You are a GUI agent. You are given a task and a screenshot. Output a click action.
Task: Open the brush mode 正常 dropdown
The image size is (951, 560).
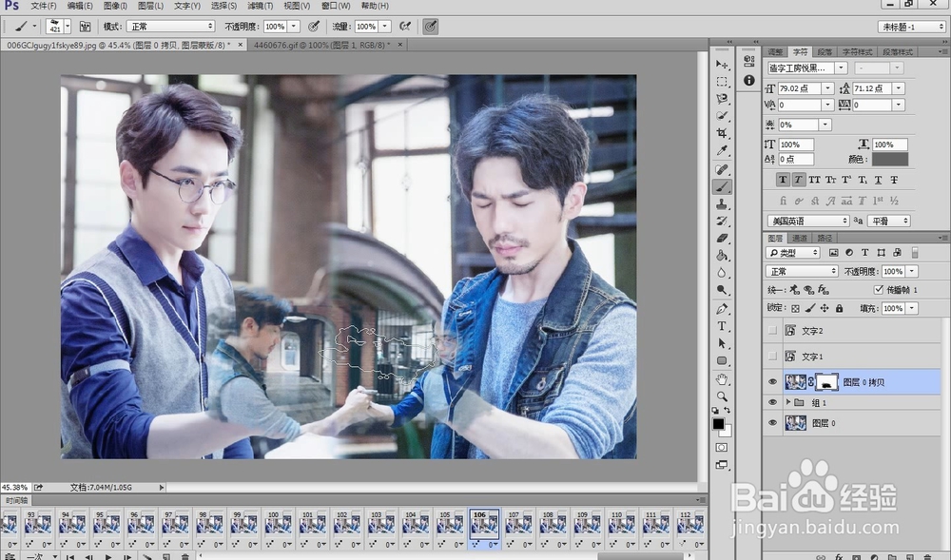(x=171, y=27)
